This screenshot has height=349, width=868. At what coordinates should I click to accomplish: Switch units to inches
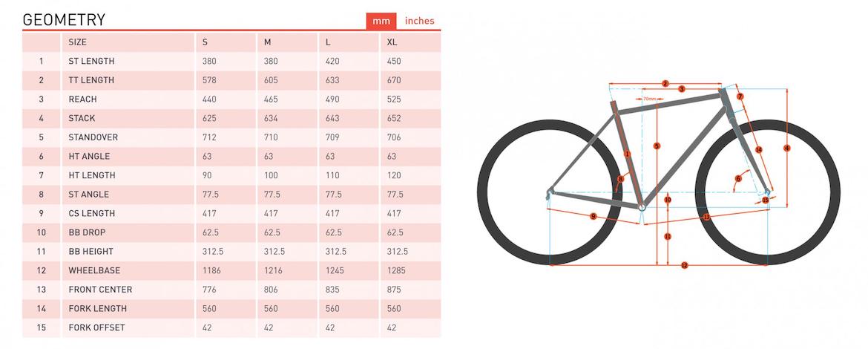click(x=420, y=21)
